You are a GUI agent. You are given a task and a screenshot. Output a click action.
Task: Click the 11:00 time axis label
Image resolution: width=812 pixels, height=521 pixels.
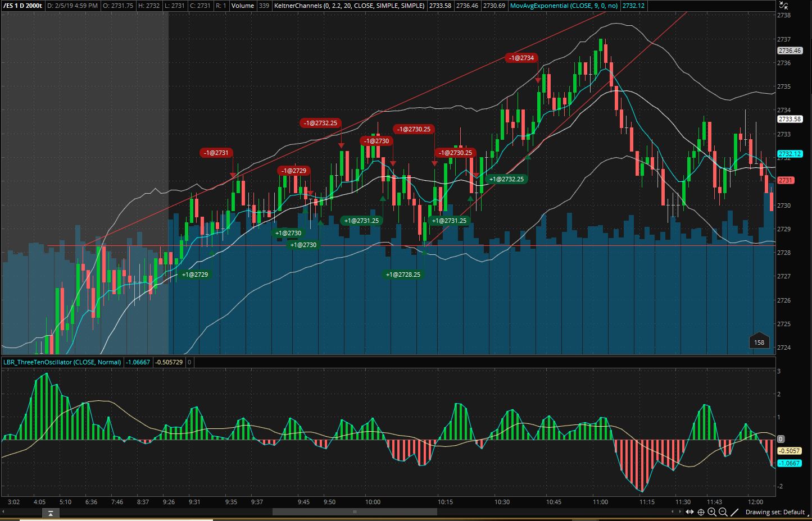[x=600, y=502]
